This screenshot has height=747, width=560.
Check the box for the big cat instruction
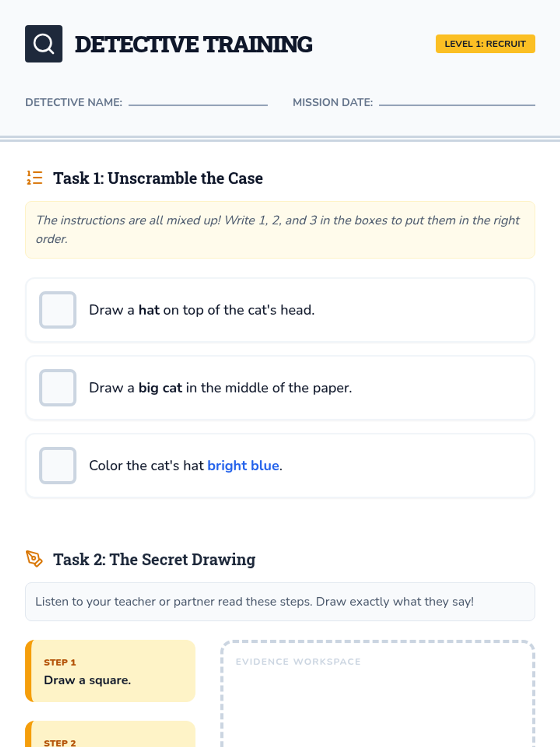[x=58, y=388]
